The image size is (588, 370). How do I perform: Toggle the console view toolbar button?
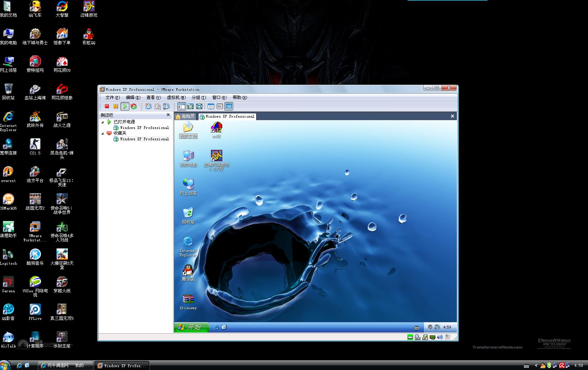coord(229,106)
